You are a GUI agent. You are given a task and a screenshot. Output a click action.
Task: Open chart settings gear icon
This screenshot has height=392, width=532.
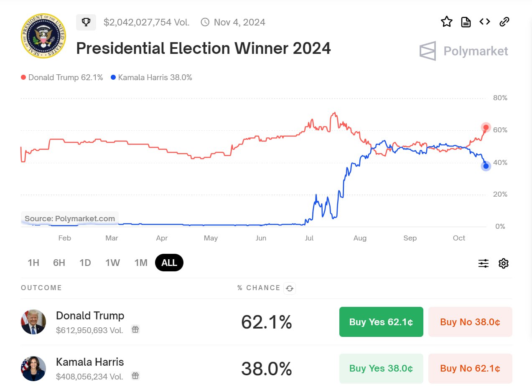pos(504,263)
